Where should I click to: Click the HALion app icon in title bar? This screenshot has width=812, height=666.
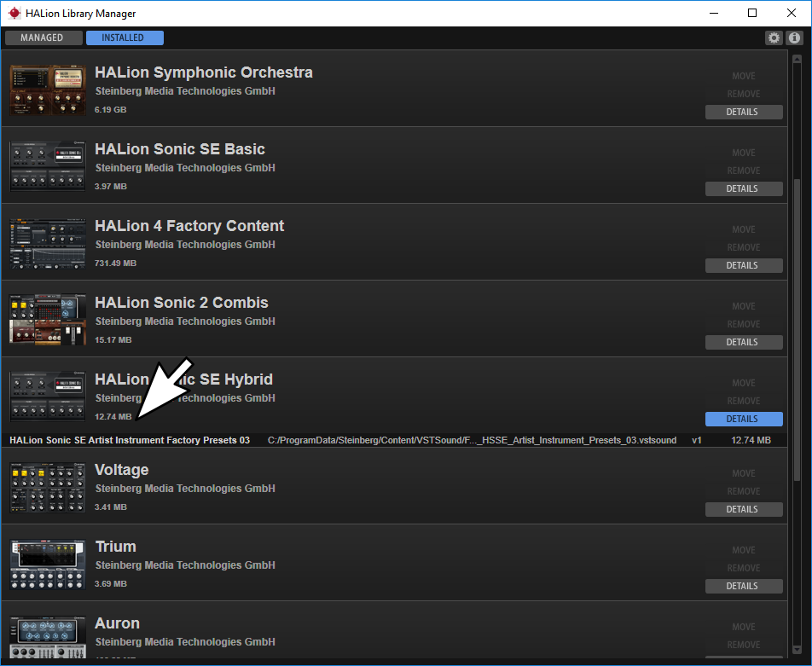click(x=14, y=14)
